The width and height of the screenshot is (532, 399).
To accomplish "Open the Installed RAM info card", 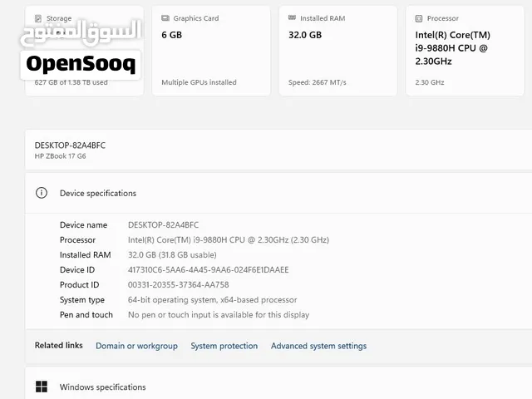I will tap(338, 51).
